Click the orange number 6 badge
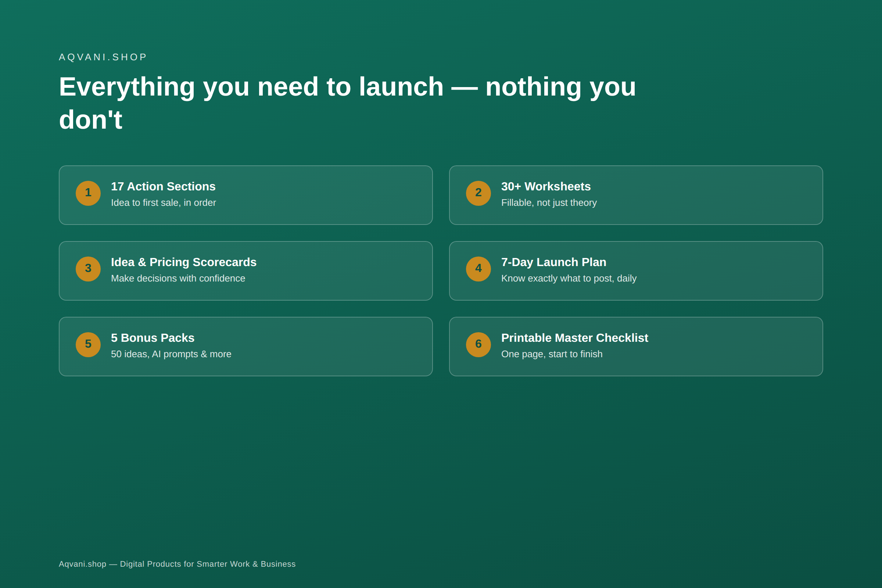The height and width of the screenshot is (588, 882). tap(478, 345)
